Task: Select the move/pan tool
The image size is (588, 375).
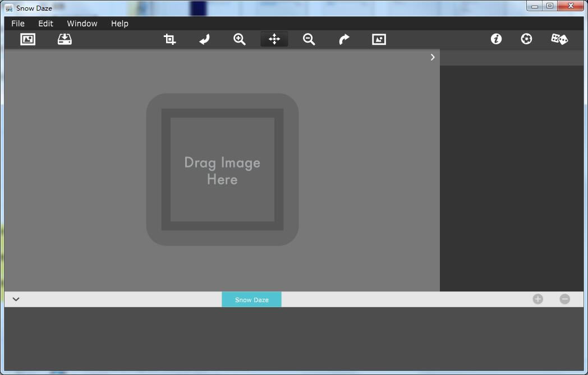Action: tap(274, 39)
